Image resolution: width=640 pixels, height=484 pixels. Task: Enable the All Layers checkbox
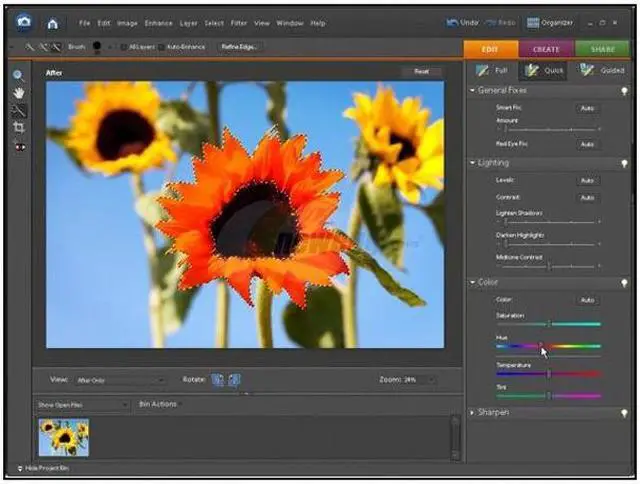[x=123, y=47]
